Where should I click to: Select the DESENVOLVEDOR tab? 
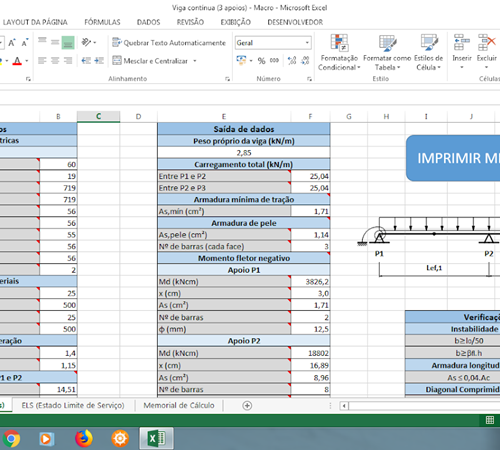[x=295, y=22]
